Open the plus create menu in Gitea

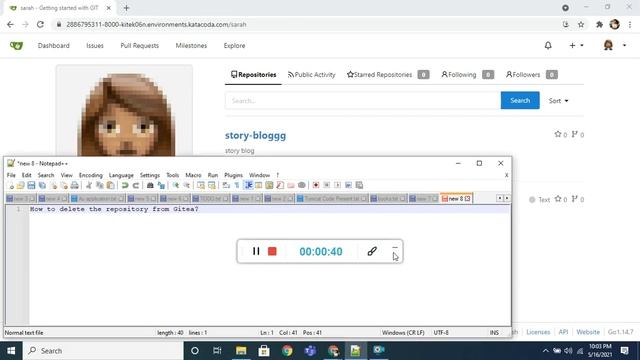pos(576,45)
